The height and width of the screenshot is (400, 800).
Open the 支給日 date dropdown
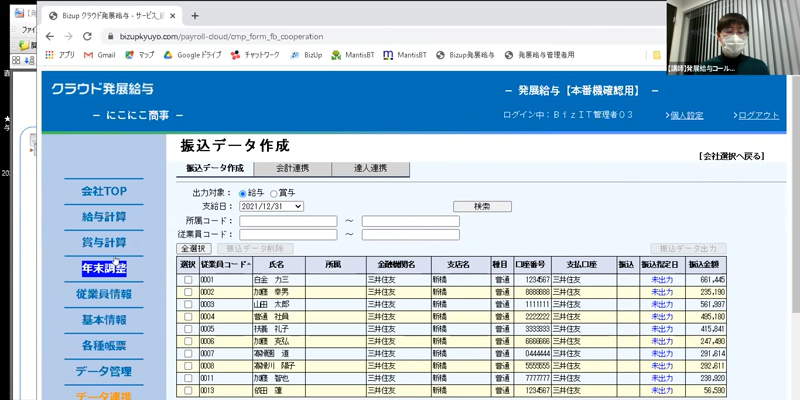tap(271, 206)
